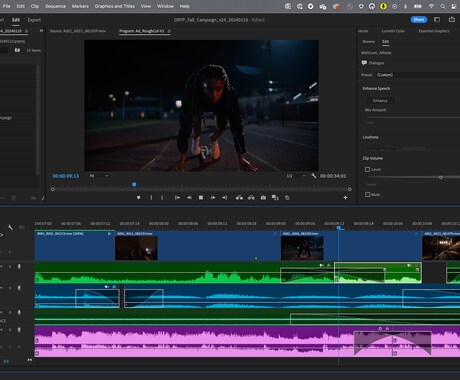Image resolution: width=460 pixels, height=380 pixels.
Task: Click the voice-over microphone on third audio track
Action: coord(19,312)
